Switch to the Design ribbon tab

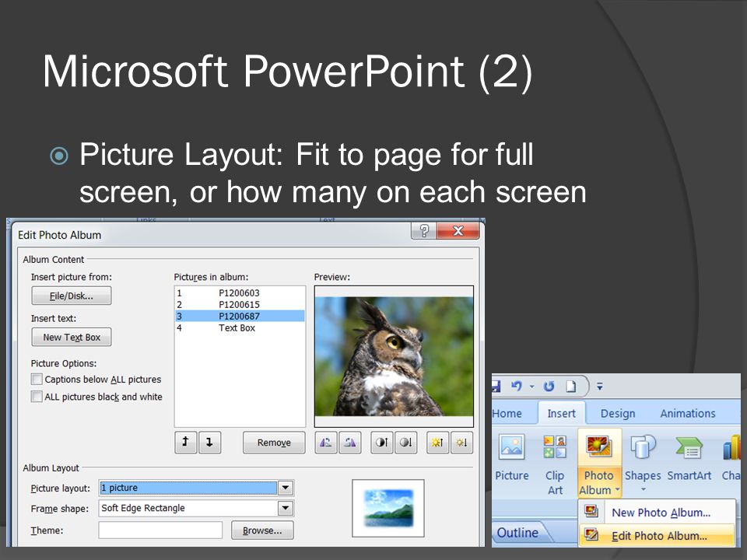[617, 413]
